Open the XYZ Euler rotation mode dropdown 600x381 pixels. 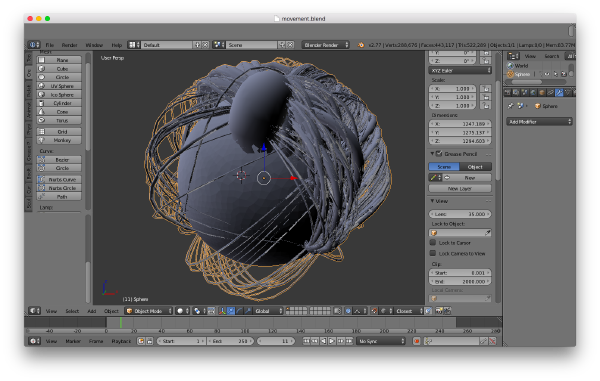point(460,71)
